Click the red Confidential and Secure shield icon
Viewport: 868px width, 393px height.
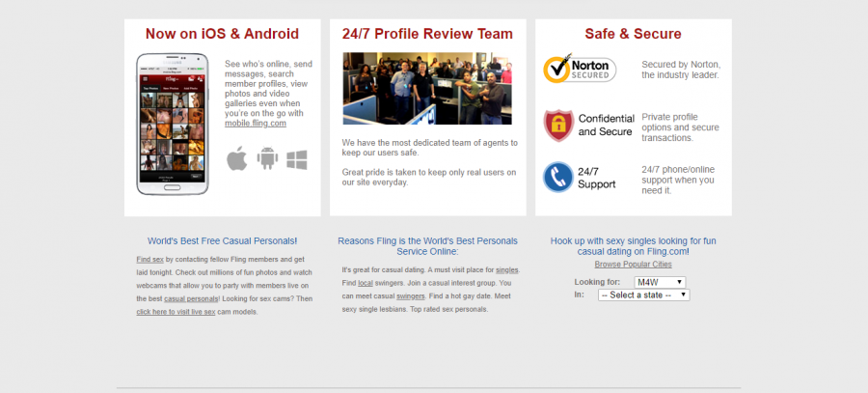(x=557, y=126)
